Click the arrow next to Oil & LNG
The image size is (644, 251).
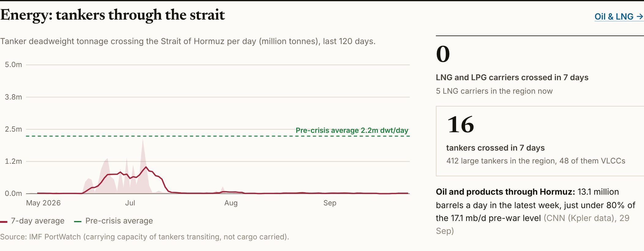click(x=640, y=17)
